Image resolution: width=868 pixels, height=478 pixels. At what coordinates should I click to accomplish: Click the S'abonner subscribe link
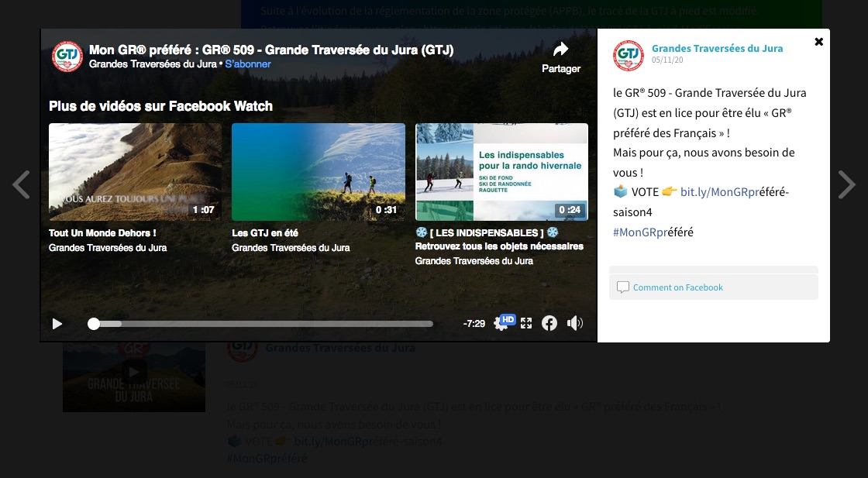(x=248, y=64)
